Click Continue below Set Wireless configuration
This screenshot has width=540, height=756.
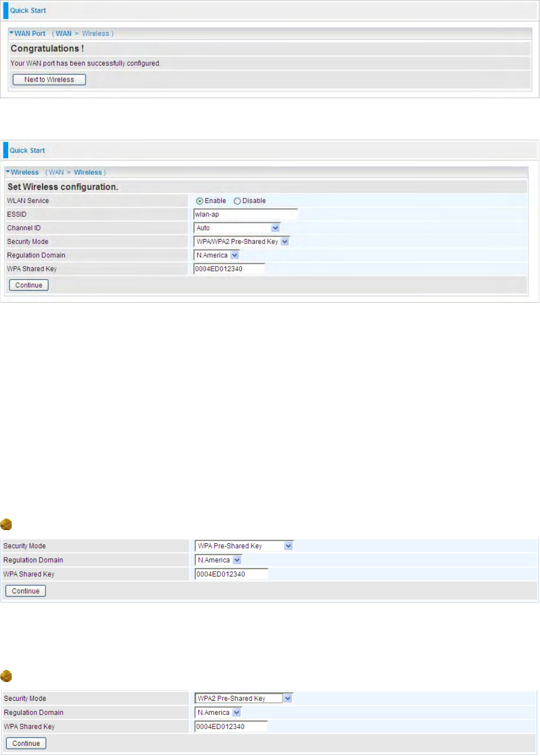29,285
